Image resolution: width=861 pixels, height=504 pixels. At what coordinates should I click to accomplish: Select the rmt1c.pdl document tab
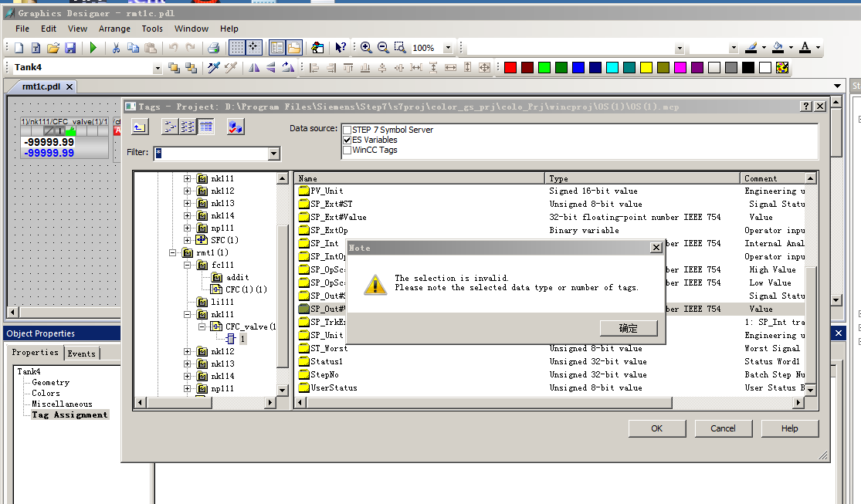coord(42,86)
